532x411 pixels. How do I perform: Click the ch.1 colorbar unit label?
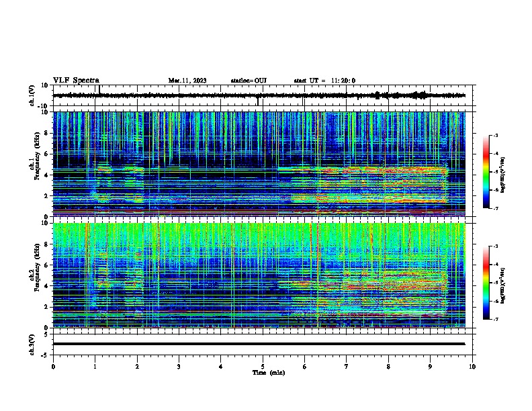pyautogui.click(x=503, y=175)
